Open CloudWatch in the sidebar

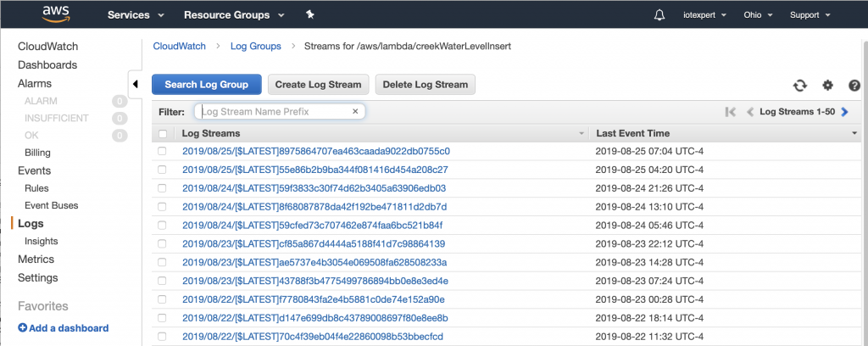48,47
